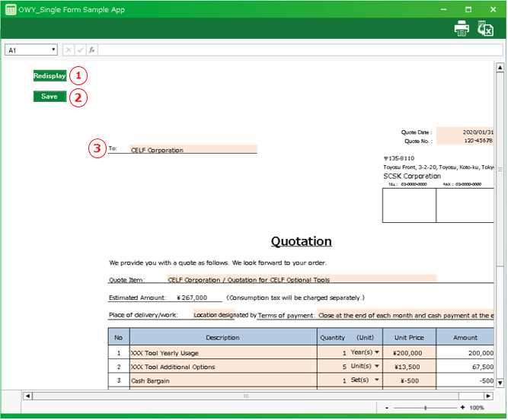Click the Excel export icon
The height and width of the screenshot is (420, 508).
[485, 28]
